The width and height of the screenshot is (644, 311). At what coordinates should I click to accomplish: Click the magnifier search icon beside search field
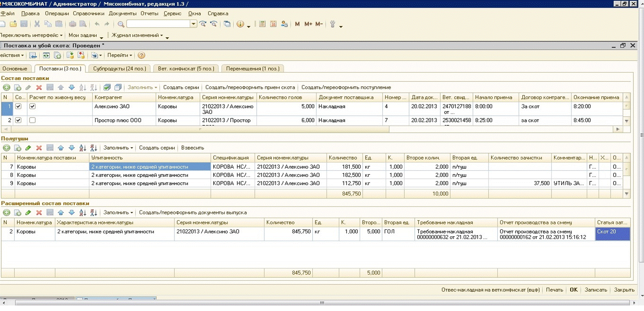[x=121, y=24]
